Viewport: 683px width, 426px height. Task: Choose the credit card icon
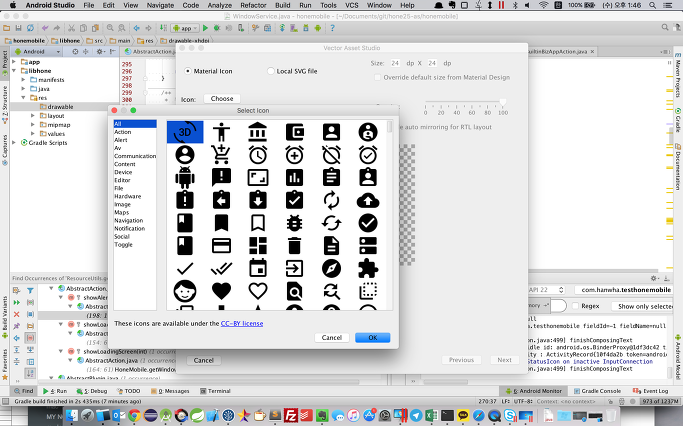tap(221, 246)
